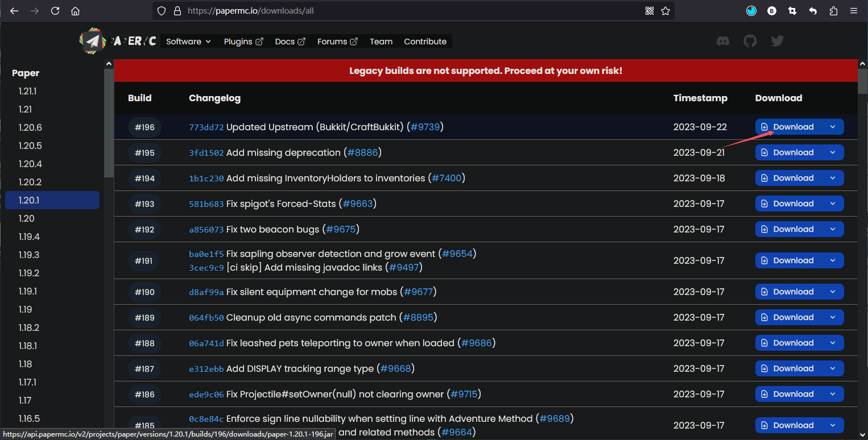Open Docs external link
This screenshot has height=440, width=868.
pyautogui.click(x=290, y=41)
